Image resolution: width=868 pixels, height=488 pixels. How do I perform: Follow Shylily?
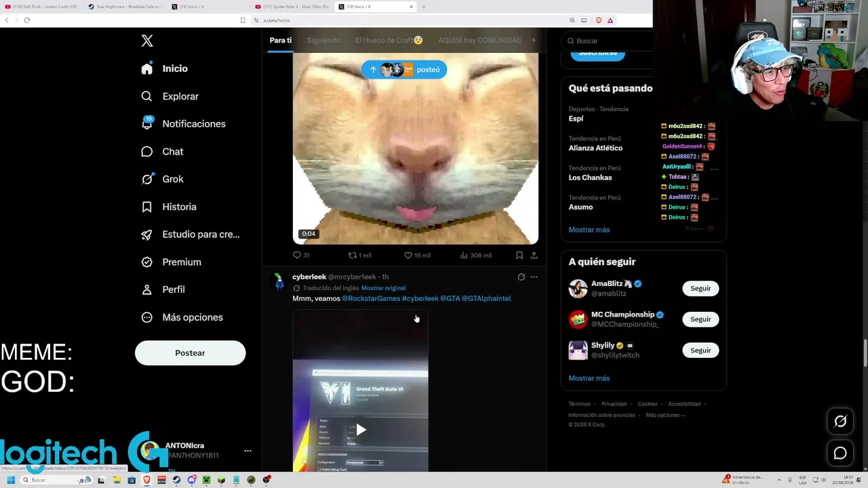point(701,350)
